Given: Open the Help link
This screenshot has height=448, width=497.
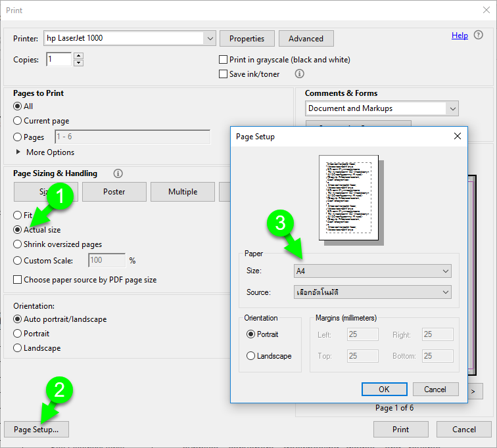Looking at the screenshot, I should pos(460,35).
